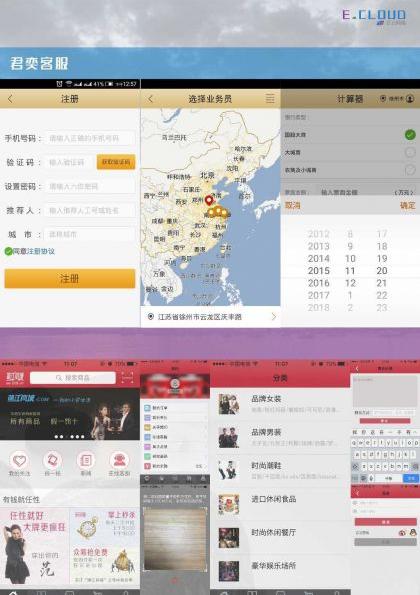The width and height of the screenshot is (420, 595).
Task: Open the red Y icon item in profile menu list
Action: [x=147, y=466]
